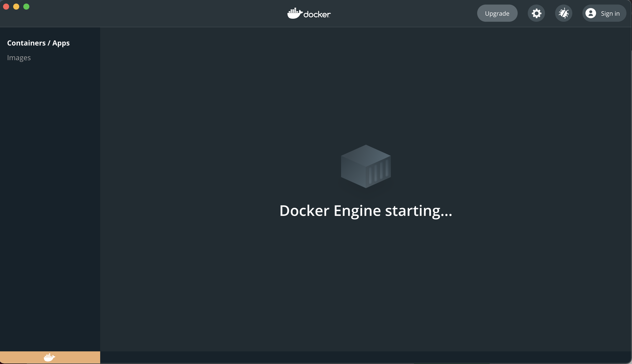This screenshot has width=632, height=364.
Task: Click the green fullscreen window button
Action: point(26,7)
